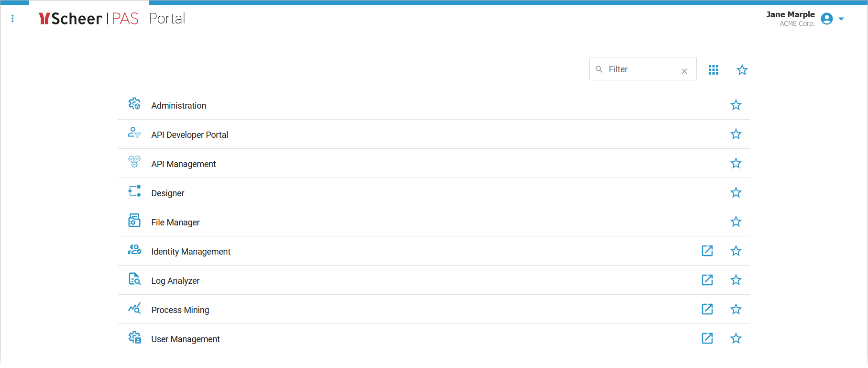The width and height of the screenshot is (868, 368).
Task: Toggle the favorites-only filter star
Action: 742,70
